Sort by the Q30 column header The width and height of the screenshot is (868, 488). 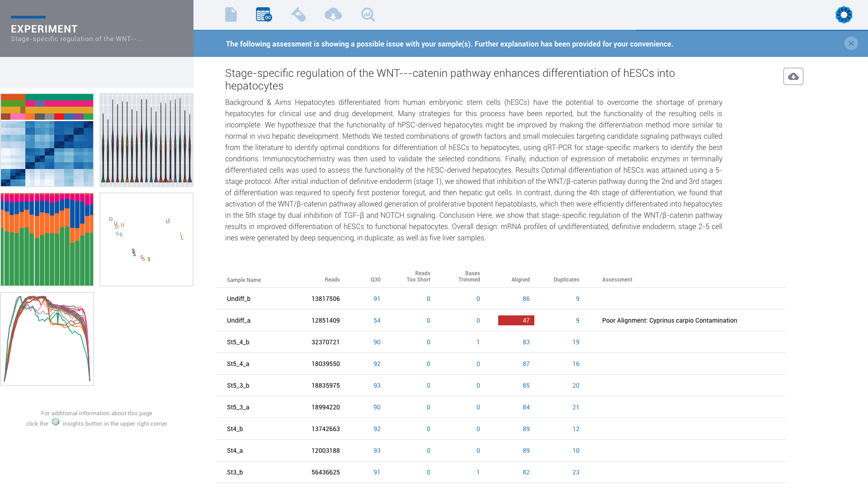376,280
